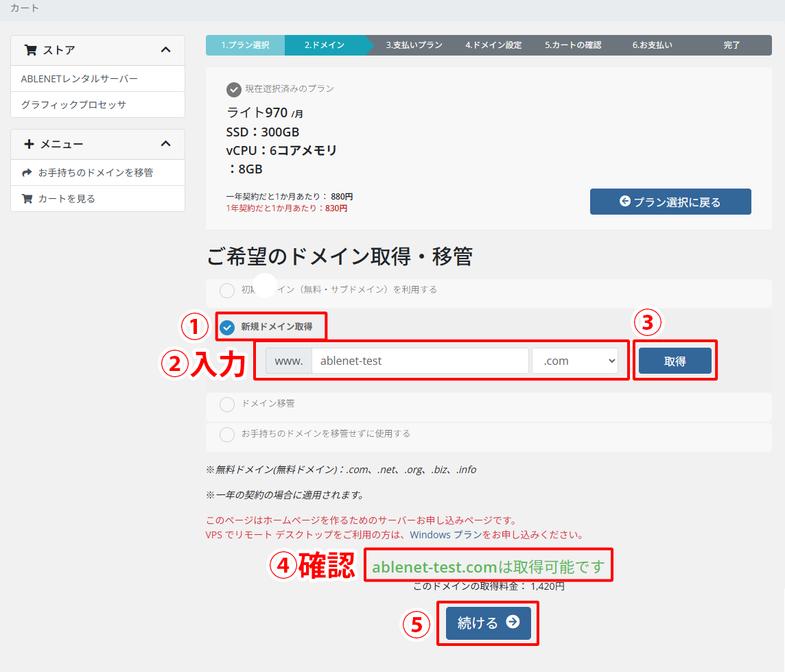
Task: Click the checkmark icon by 現在選択済みのプラン
Action: (x=234, y=89)
